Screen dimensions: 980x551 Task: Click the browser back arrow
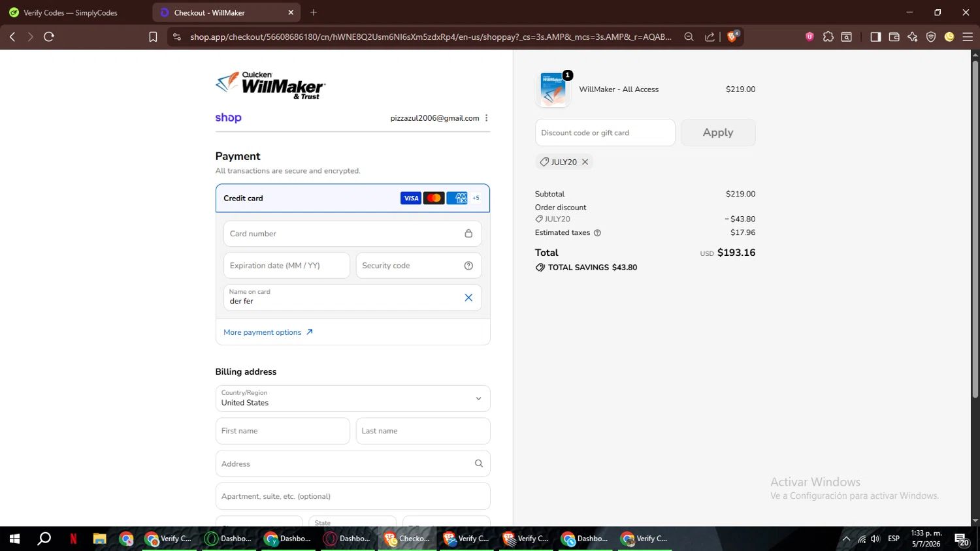tap(12, 37)
